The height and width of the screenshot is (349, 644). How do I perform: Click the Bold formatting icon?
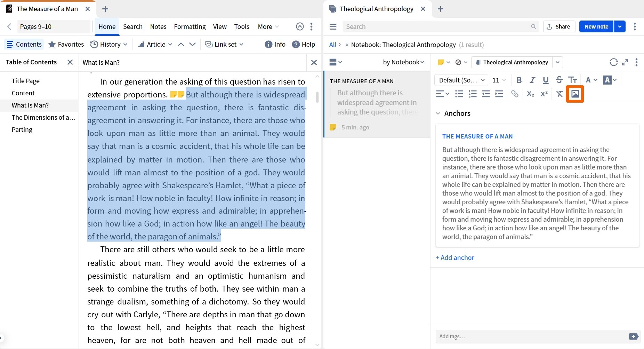pyautogui.click(x=519, y=80)
